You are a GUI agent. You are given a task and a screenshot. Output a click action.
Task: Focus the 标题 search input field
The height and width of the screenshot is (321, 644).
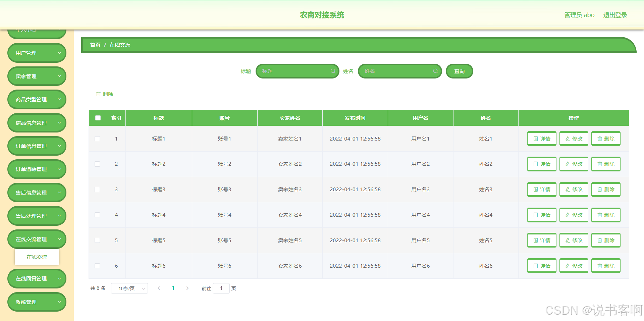click(x=298, y=71)
